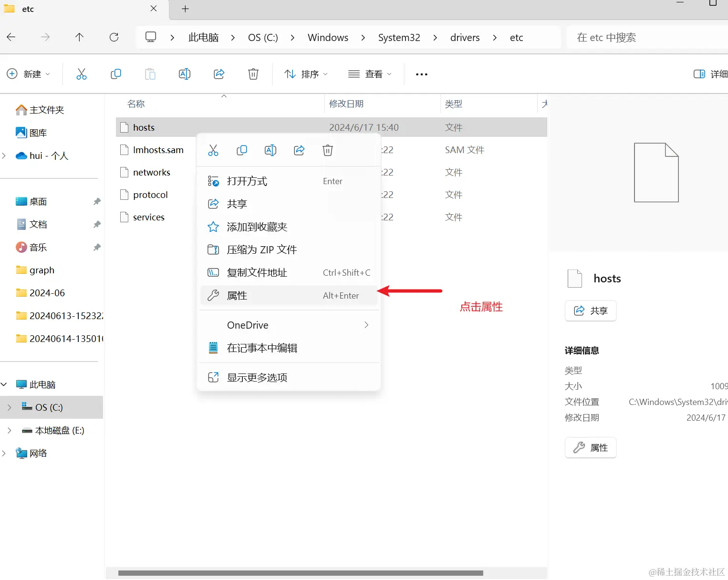Go up one folder level
Viewport: 728px width, 580px height.
(80, 37)
